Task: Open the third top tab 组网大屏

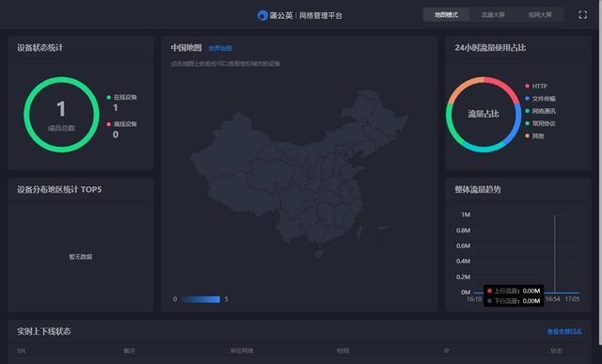Action: pos(540,15)
